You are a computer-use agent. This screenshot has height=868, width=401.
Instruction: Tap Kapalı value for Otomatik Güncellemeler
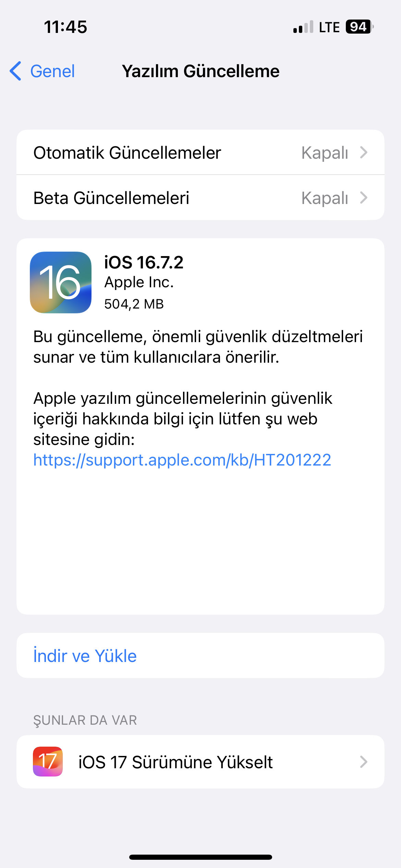[x=325, y=153]
